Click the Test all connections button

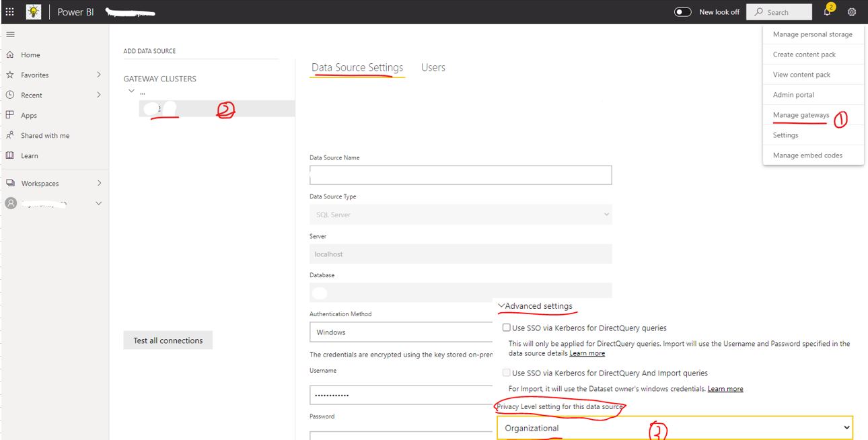point(168,340)
